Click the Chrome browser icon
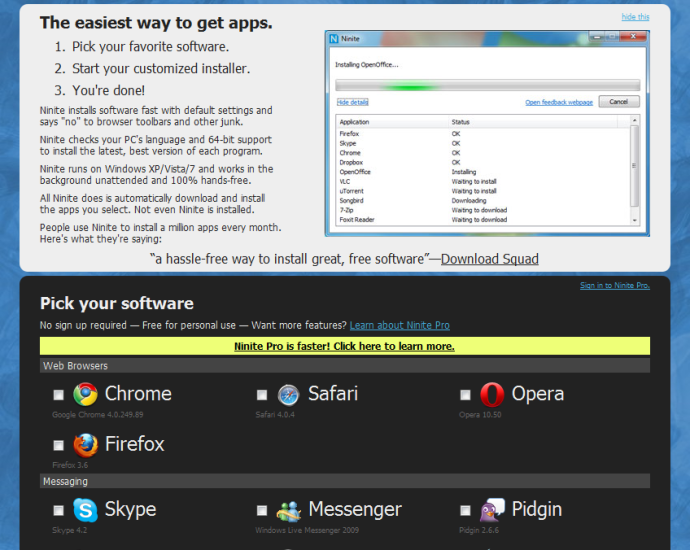The image size is (690, 550). pos(85,394)
